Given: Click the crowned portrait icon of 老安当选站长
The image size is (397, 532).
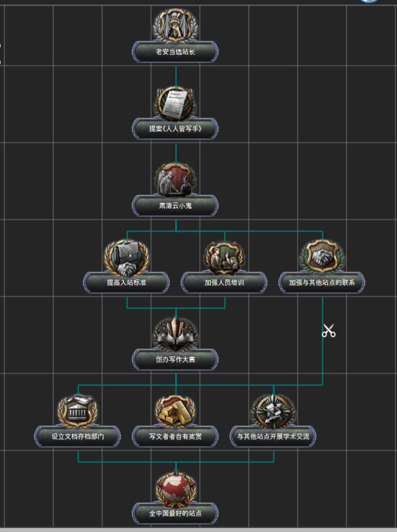Looking at the screenshot, I should tap(176, 26).
